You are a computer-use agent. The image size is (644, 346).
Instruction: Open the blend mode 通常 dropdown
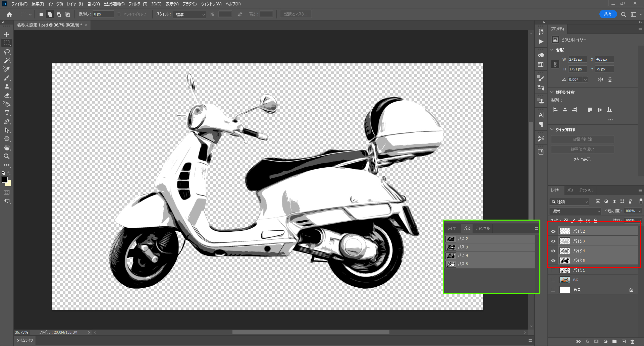(575, 211)
